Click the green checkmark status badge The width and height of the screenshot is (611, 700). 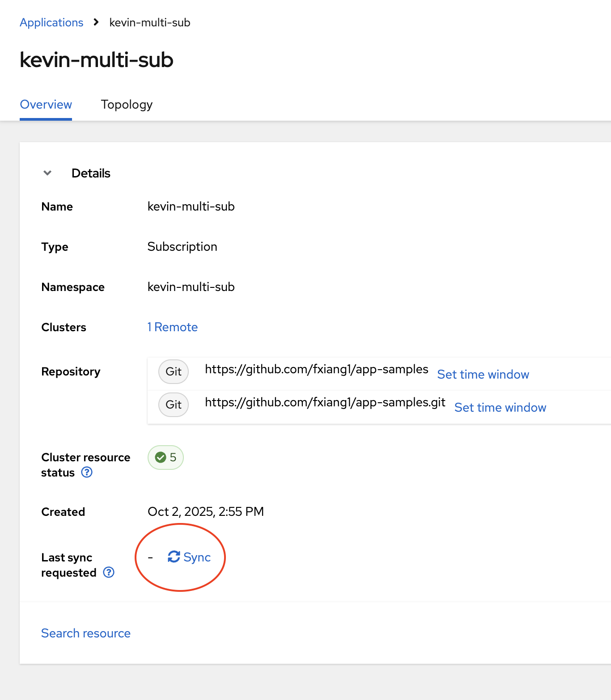pyautogui.click(x=165, y=457)
